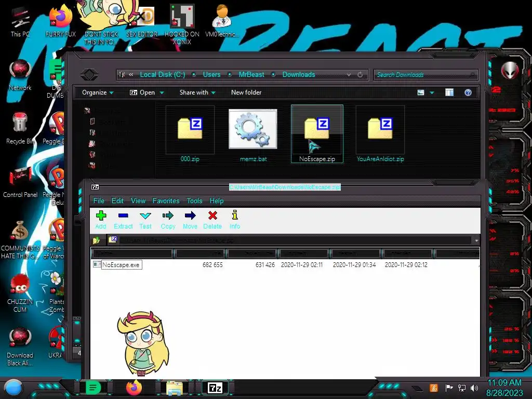The width and height of the screenshot is (532, 399).
Task: Expand the Open button dropdown arrow
Action: (162, 92)
